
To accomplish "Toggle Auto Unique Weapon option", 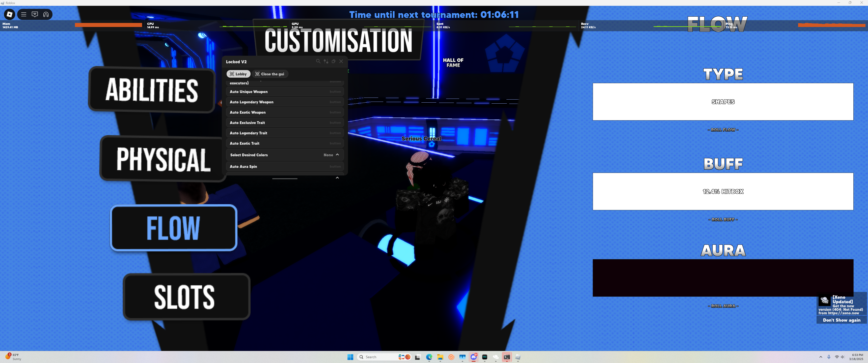I will [285, 92].
